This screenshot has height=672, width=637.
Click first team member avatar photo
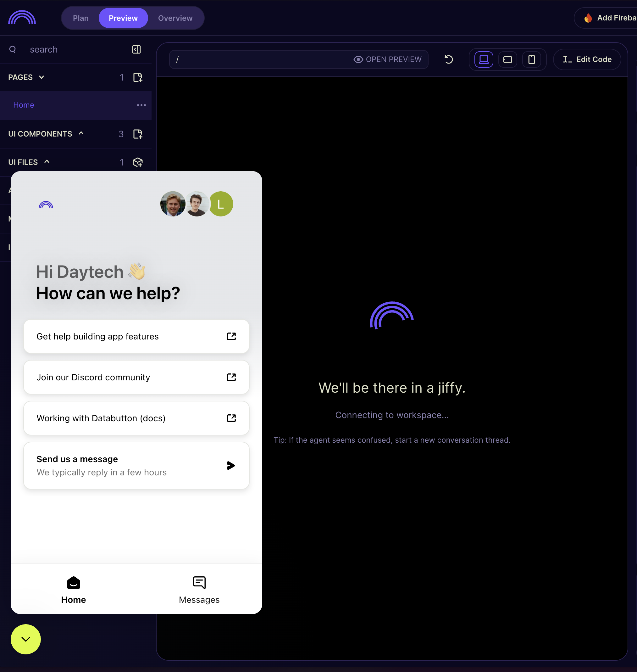click(x=173, y=204)
